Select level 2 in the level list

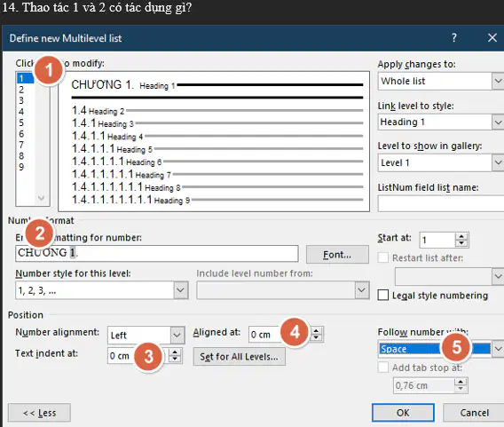point(25,90)
